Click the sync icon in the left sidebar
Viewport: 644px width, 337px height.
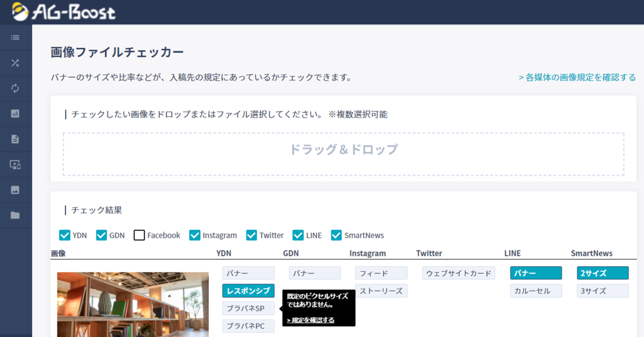tap(16, 88)
